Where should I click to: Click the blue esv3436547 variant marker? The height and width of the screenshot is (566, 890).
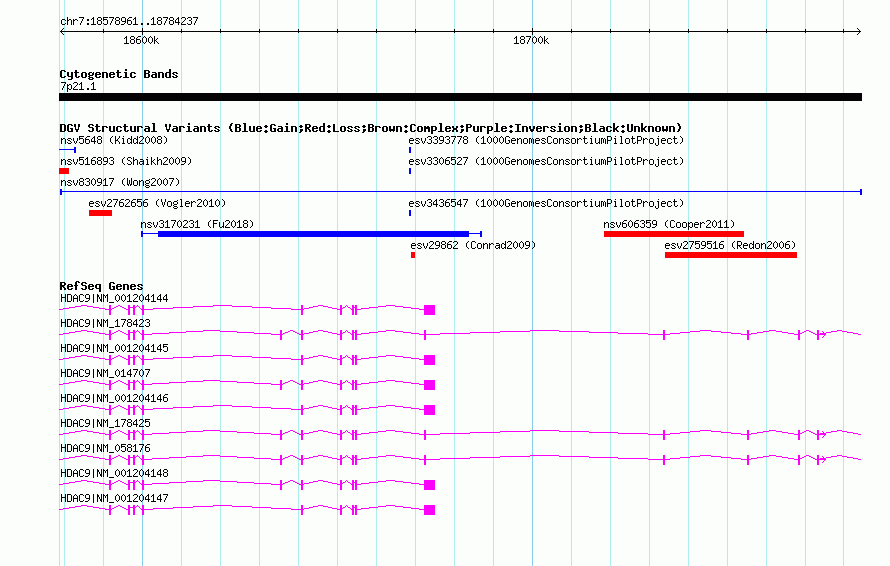(x=410, y=213)
